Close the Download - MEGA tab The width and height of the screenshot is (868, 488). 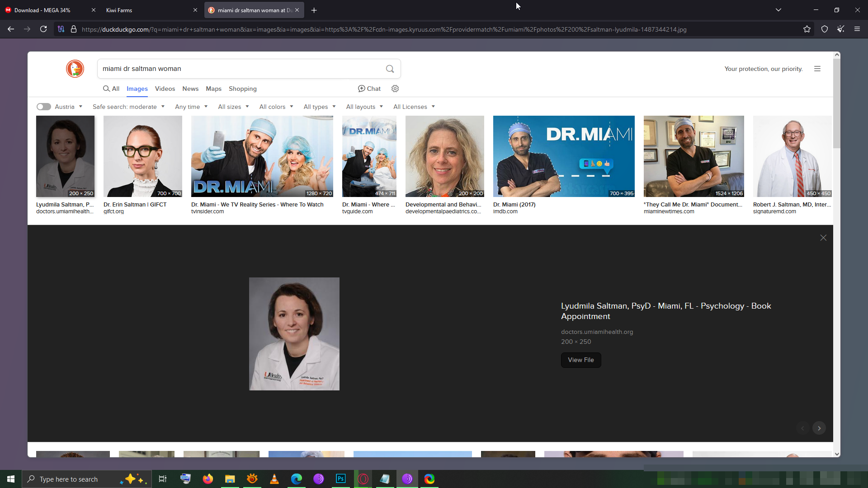94,10
